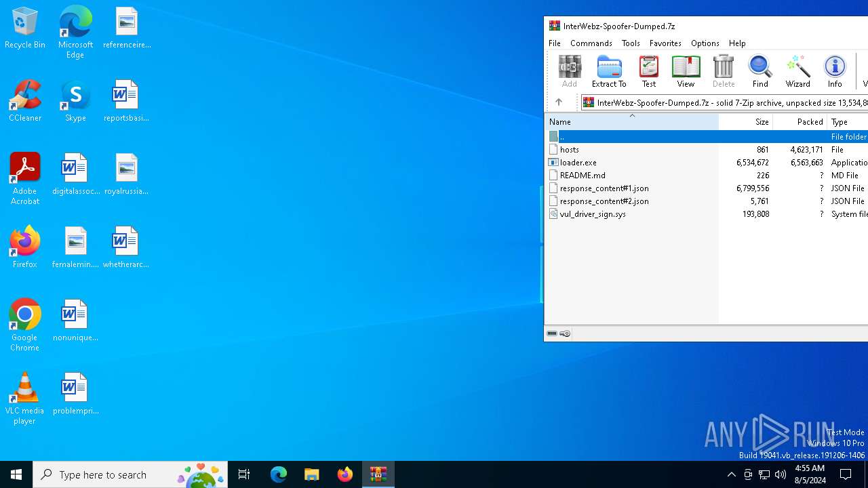Select README.md in the archive list
Screen dimensions: 868x488
[707, 175]
